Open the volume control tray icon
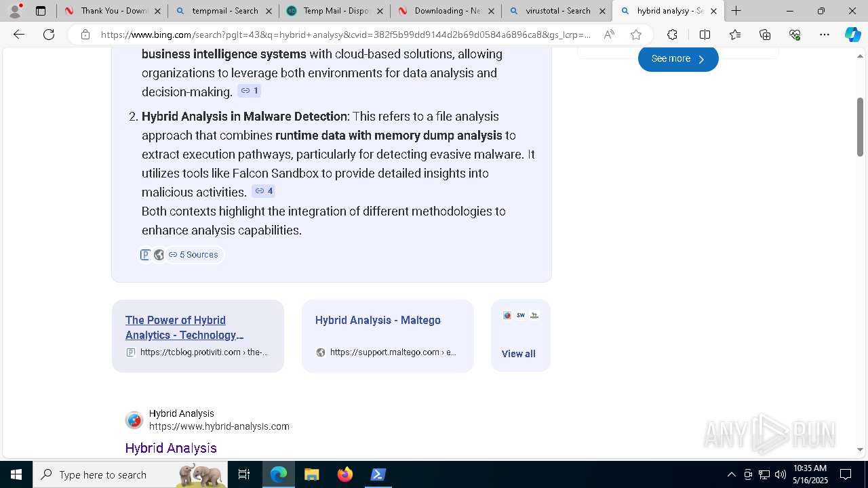Viewport: 868px width, 488px height. [781, 474]
